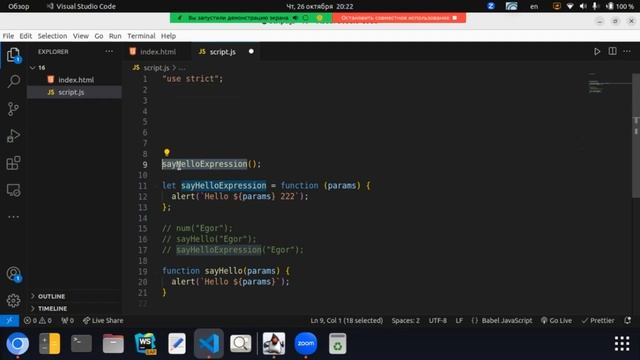This screenshot has width=640, height=360.
Task: Change encoding via UTF-8 item
Action: coord(438,320)
